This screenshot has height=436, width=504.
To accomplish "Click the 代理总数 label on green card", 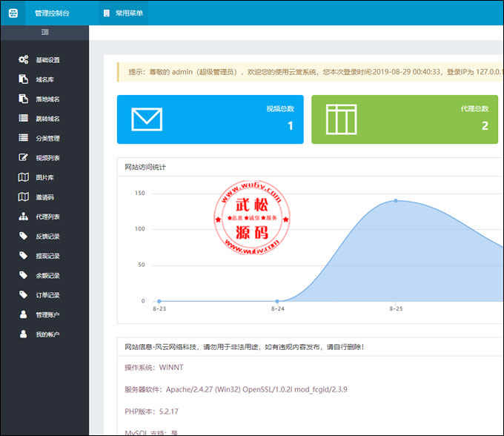I will coord(475,109).
